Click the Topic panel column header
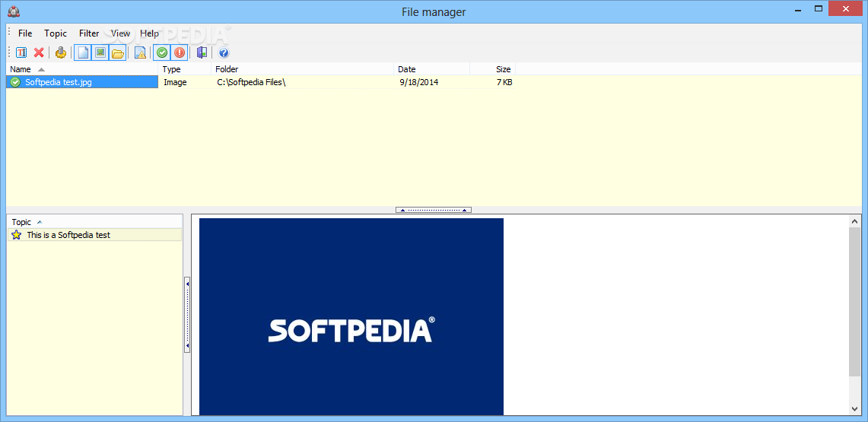Screen dimensions: 868x422 pyautogui.click(x=94, y=222)
